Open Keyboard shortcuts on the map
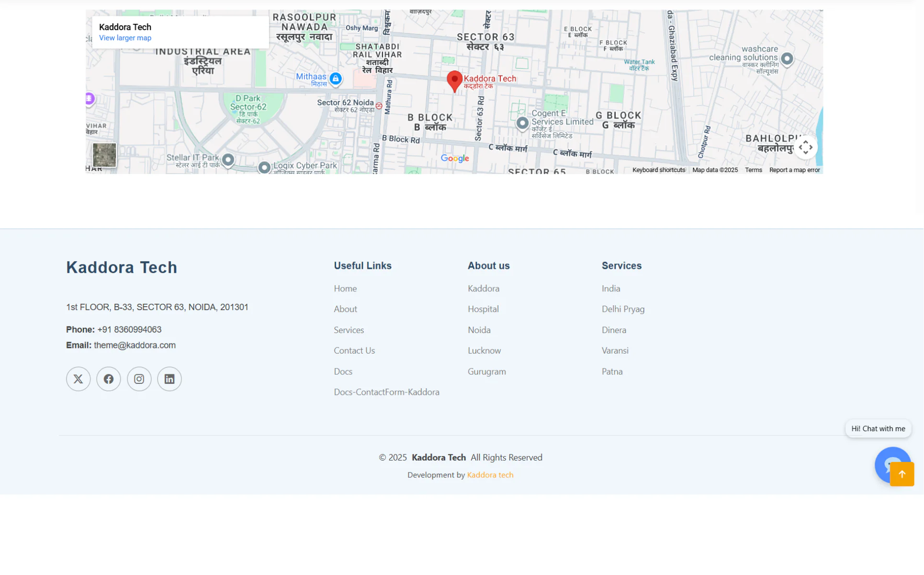 pyautogui.click(x=658, y=170)
